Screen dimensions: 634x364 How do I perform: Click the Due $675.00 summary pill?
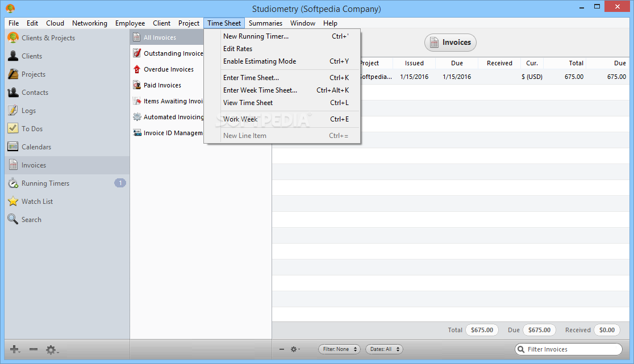point(539,330)
